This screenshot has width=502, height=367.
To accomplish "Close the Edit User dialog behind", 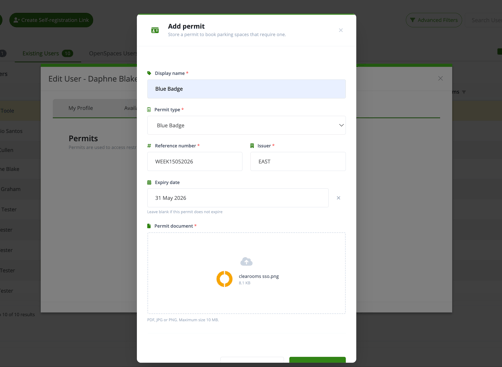I will coord(440,78).
